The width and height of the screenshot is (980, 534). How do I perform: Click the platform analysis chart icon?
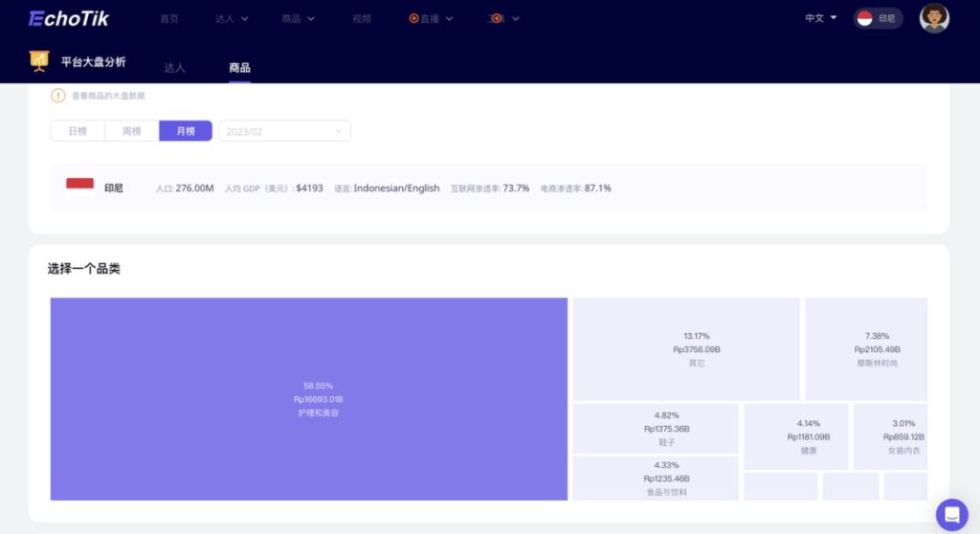pyautogui.click(x=40, y=61)
